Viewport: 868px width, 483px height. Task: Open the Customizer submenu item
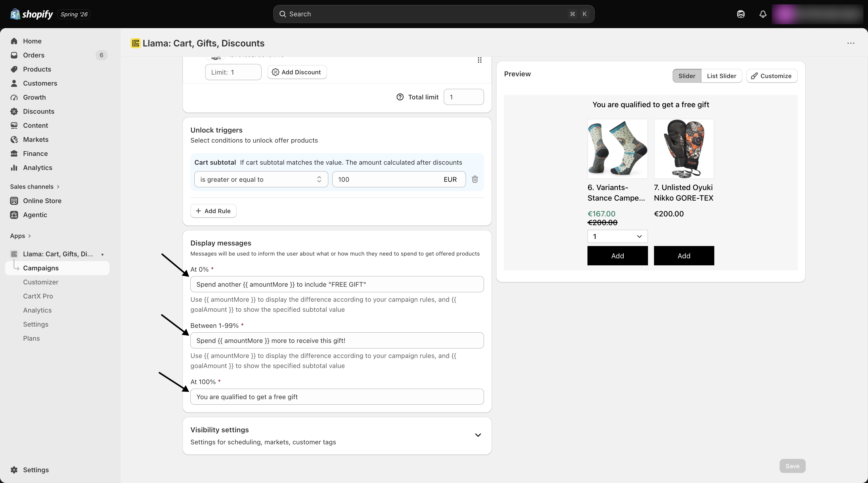[x=41, y=282]
